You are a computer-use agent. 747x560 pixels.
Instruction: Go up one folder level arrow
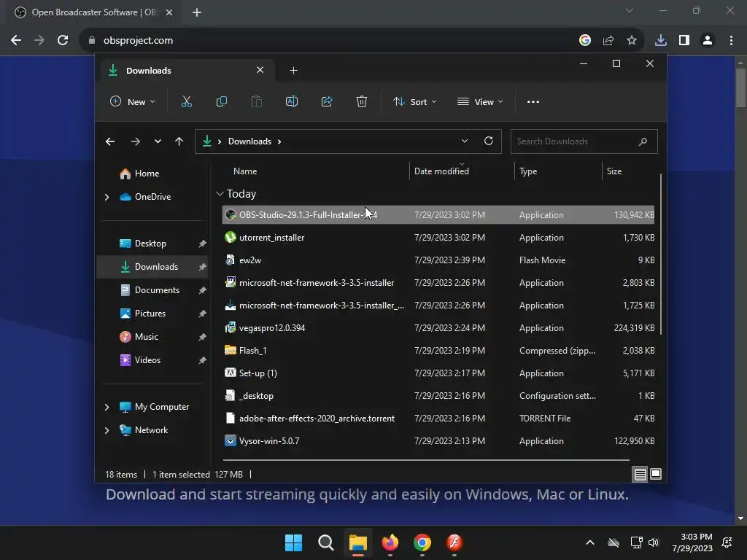tap(179, 141)
